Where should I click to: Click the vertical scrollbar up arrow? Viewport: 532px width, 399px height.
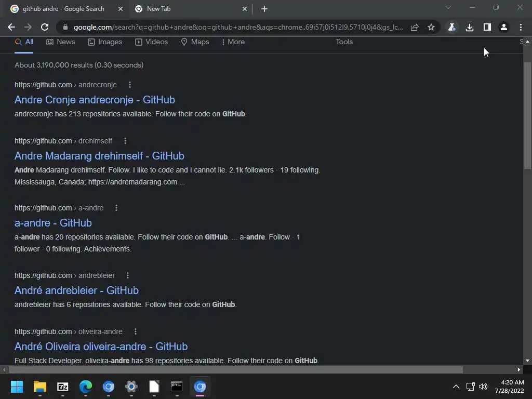527,42
